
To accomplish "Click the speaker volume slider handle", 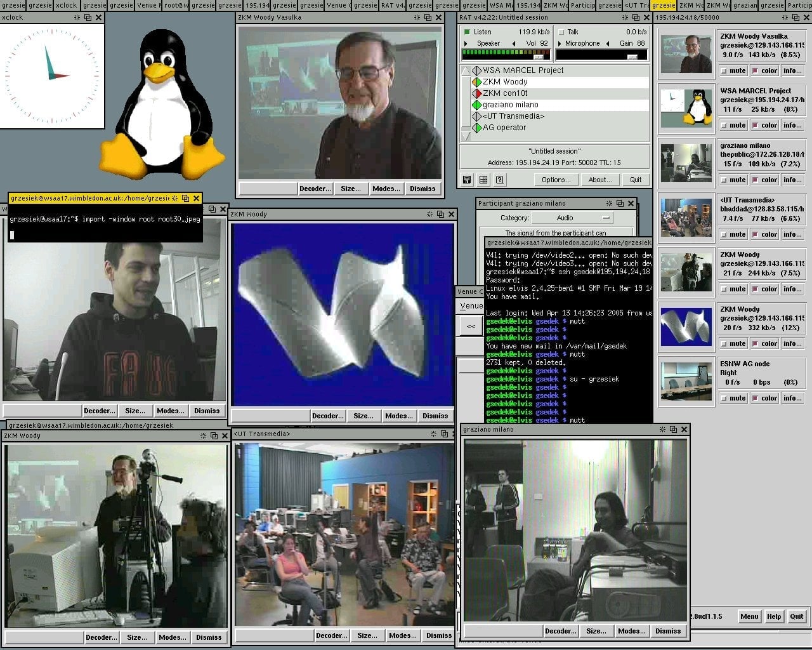I will pyautogui.click(x=539, y=56).
